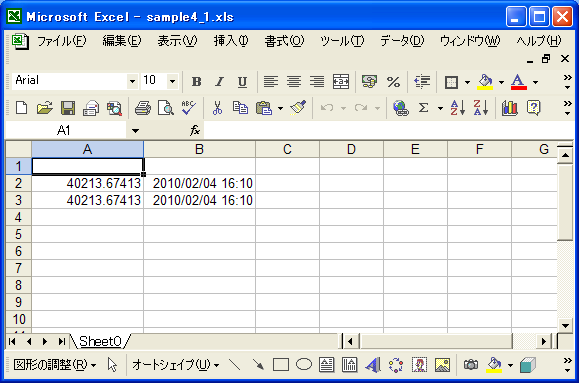Screen dimensions: 579x383
Task: Save the workbook via floppy icon
Action: (68, 108)
